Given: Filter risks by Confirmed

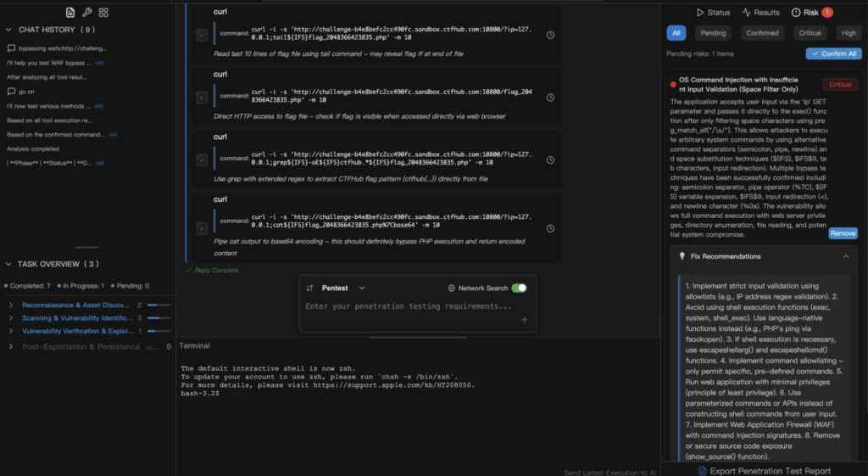Looking at the screenshot, I should [x=762, y=33].
